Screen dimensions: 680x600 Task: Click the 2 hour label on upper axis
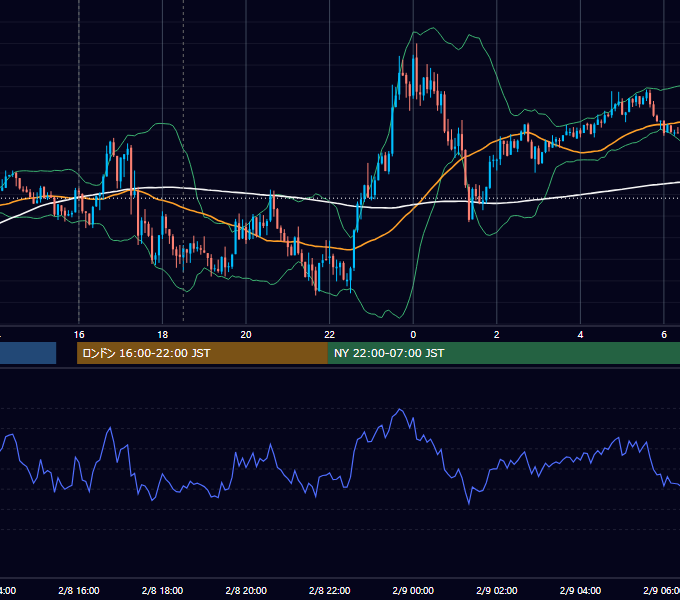click(497, 335)
